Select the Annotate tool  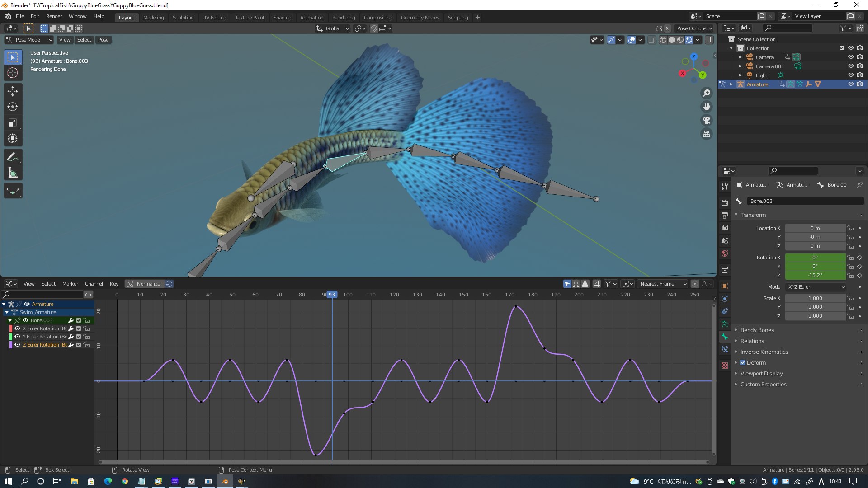click(x=13, y=157)
